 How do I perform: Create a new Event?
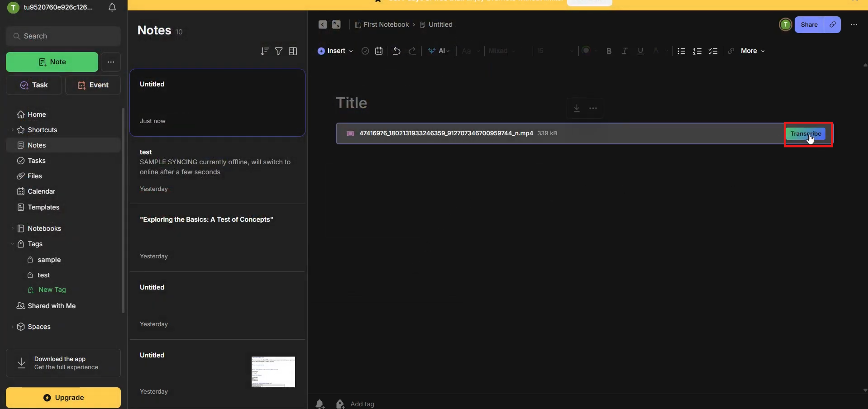click(93, 85)
